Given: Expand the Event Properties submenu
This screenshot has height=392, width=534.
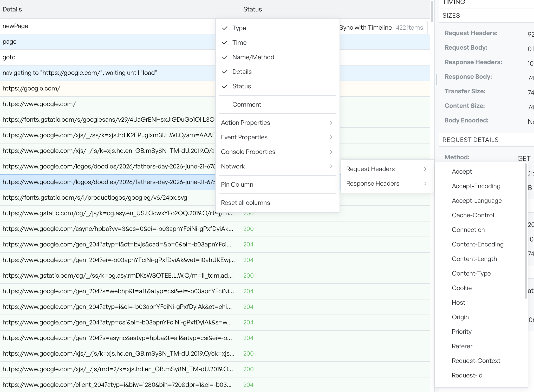Looking at the screenshot, I should pos(277,137).
